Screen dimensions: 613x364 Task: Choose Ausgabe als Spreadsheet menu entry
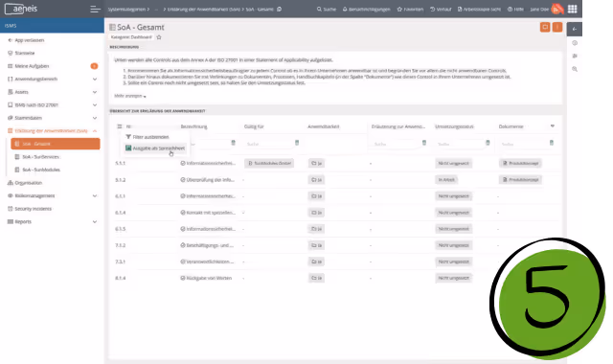tap(155, 148)
